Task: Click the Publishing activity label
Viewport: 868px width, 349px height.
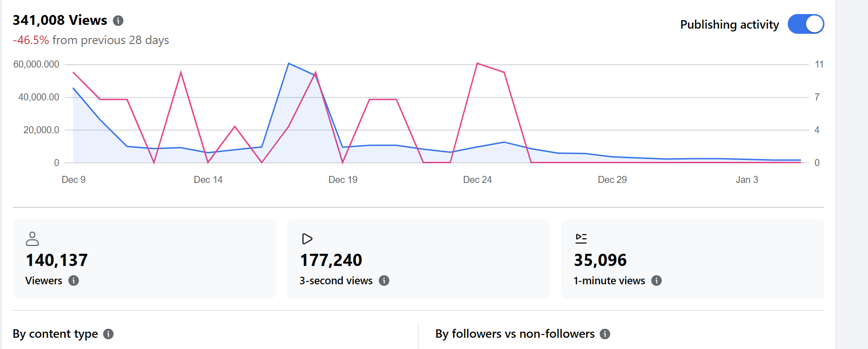Action: point(729,24)
